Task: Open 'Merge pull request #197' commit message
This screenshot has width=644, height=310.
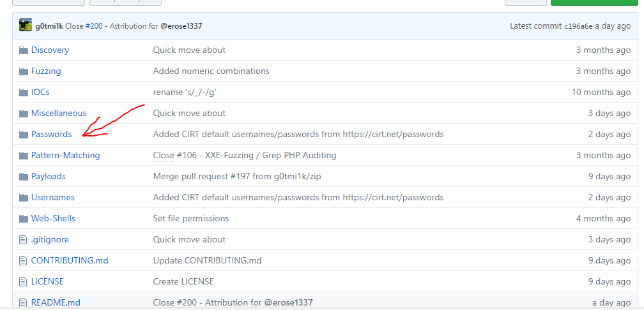Action: pos(204,177)
